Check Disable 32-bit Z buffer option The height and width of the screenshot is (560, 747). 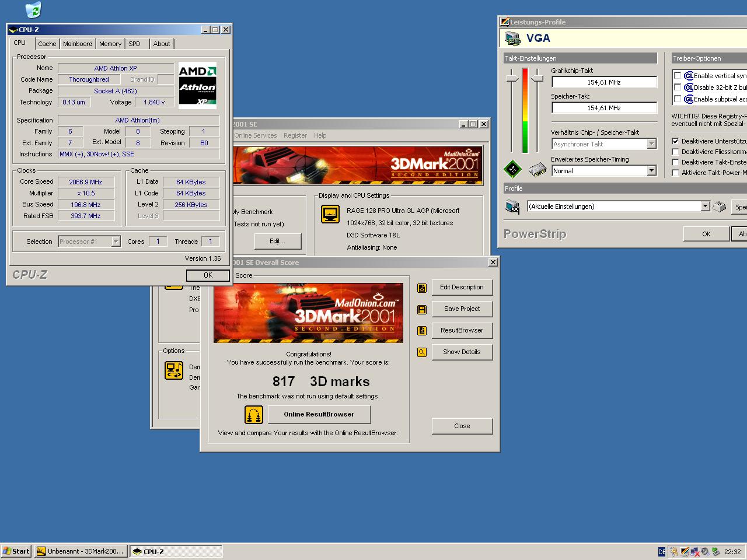tap(678, 87)
